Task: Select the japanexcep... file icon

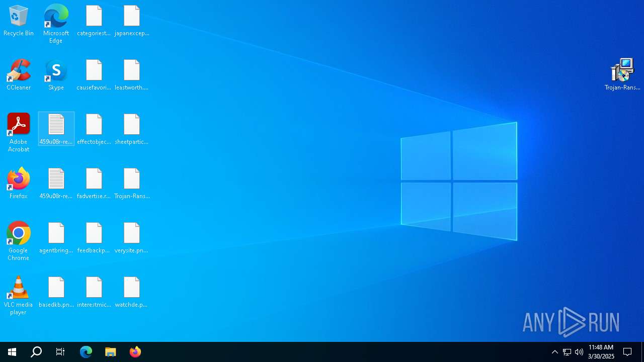Action: [x=132, y=21]
